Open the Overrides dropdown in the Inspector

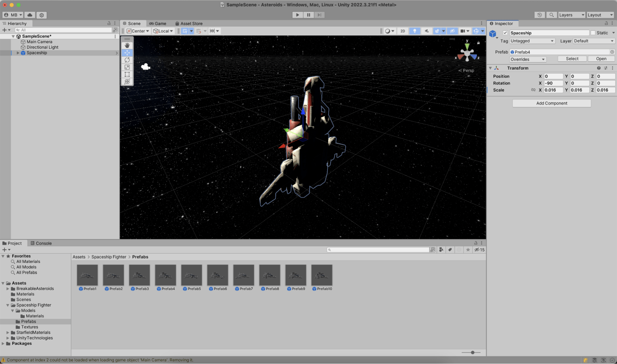click(x=527, y=59)
